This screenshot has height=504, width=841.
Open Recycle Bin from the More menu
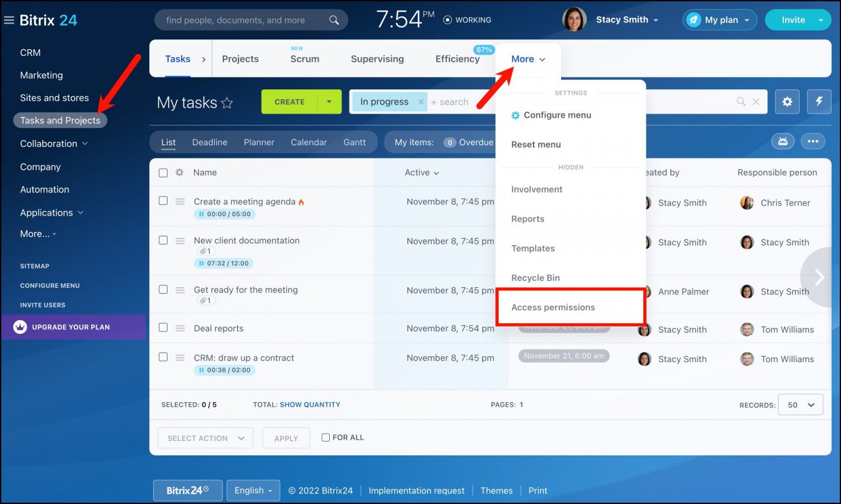pos(535,278)
